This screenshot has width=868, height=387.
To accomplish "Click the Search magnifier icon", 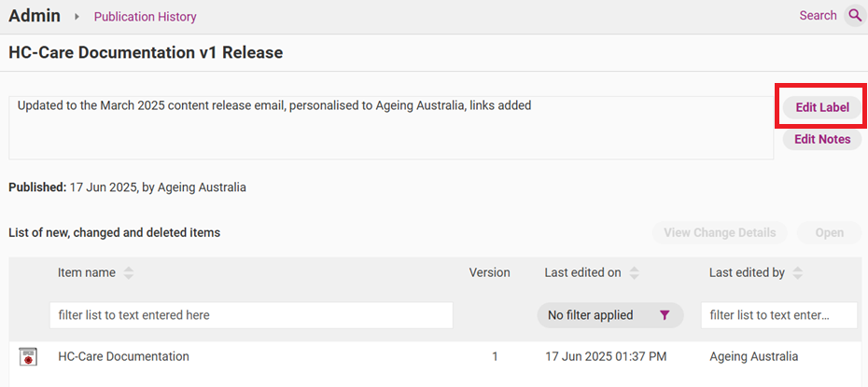I will pos(855,16).
